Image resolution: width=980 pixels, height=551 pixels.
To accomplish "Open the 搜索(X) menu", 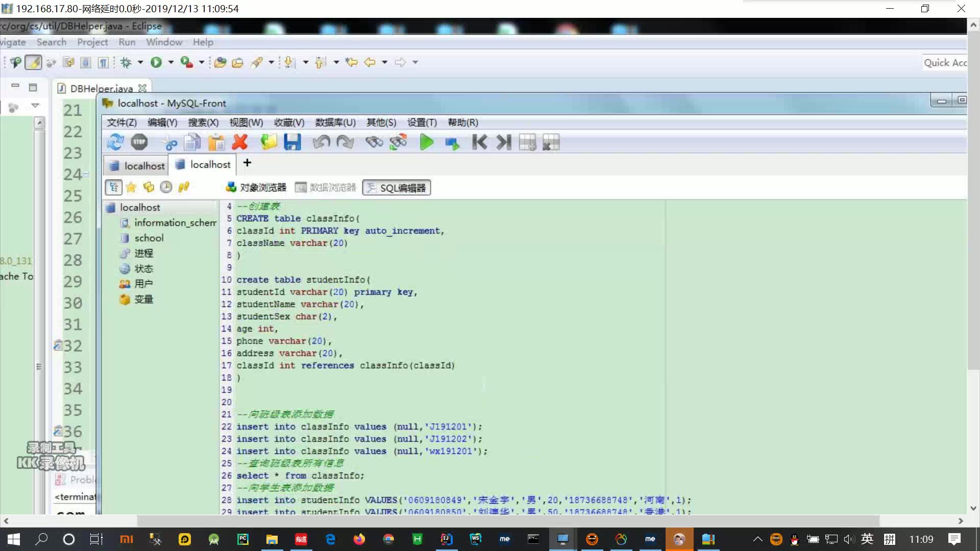I will coord(203,122).
